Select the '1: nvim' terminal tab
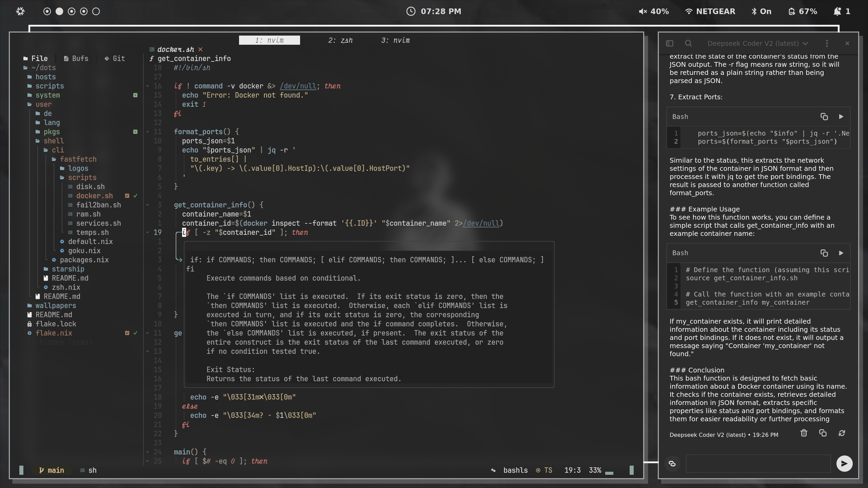 click(x=270, y=40)
